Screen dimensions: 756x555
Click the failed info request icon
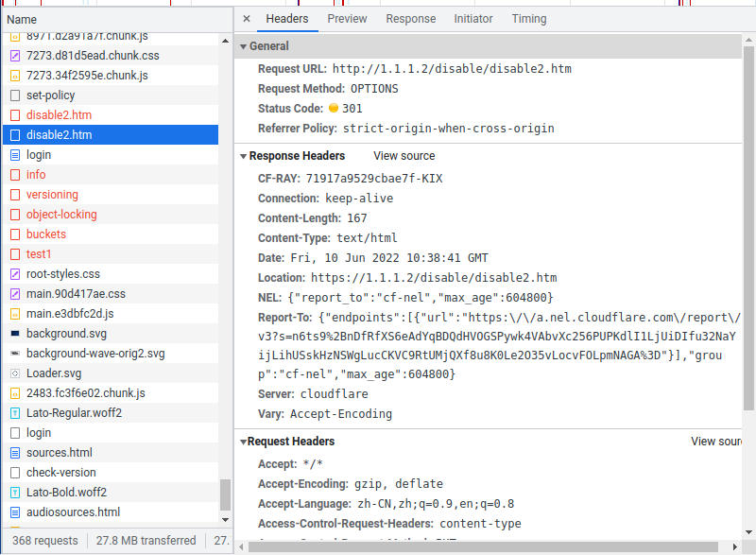15,175
